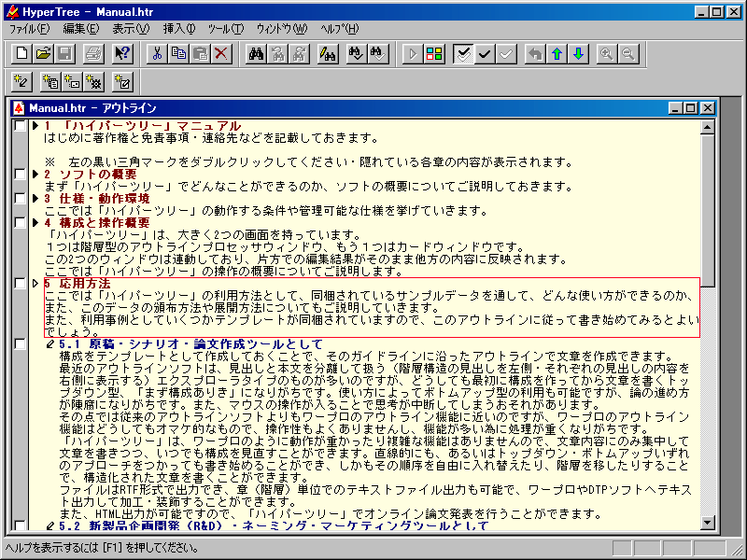
Task: Move up with the green up arrow icon
Action: click(557, 54)
